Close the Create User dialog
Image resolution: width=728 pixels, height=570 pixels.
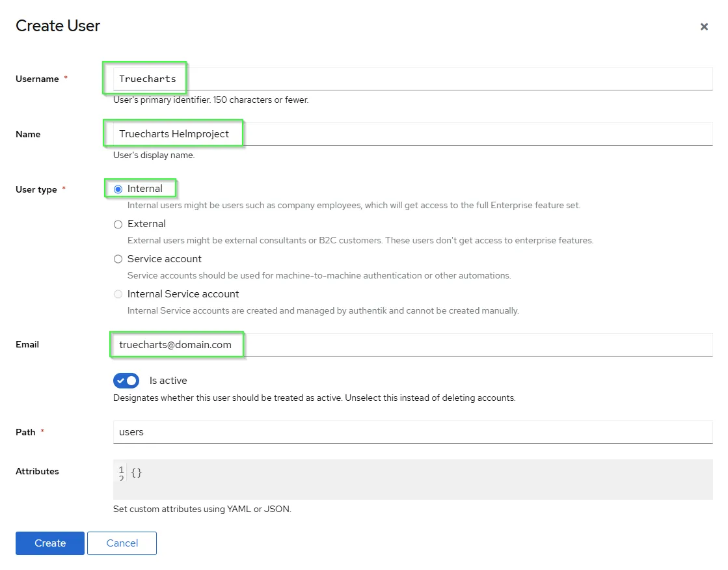[704, 27]
